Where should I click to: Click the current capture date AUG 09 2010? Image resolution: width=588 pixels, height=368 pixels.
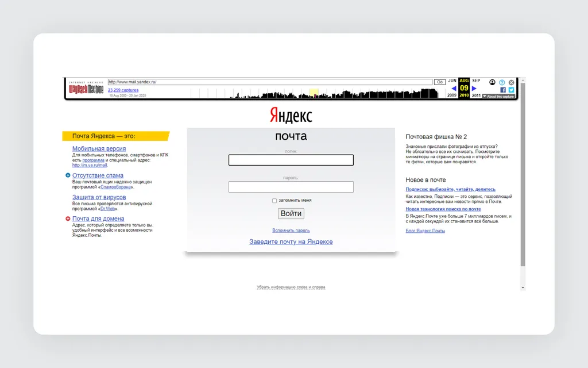(464, 88)
